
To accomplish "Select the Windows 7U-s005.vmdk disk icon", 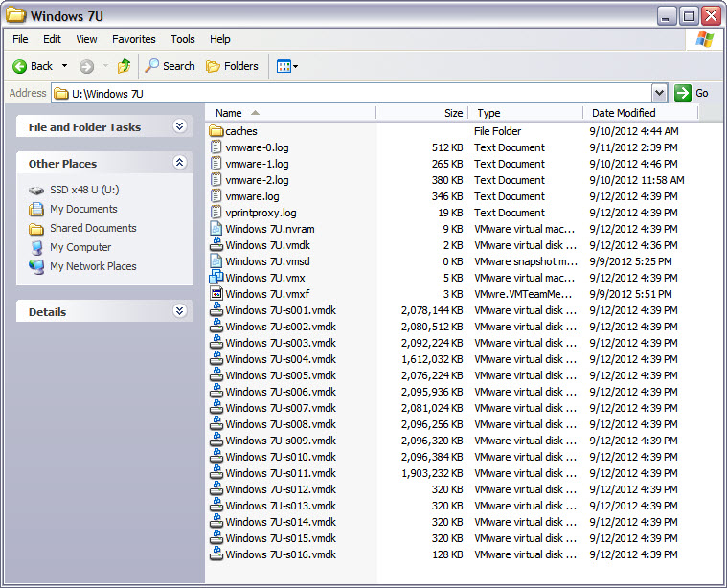I will click(216, 375).
